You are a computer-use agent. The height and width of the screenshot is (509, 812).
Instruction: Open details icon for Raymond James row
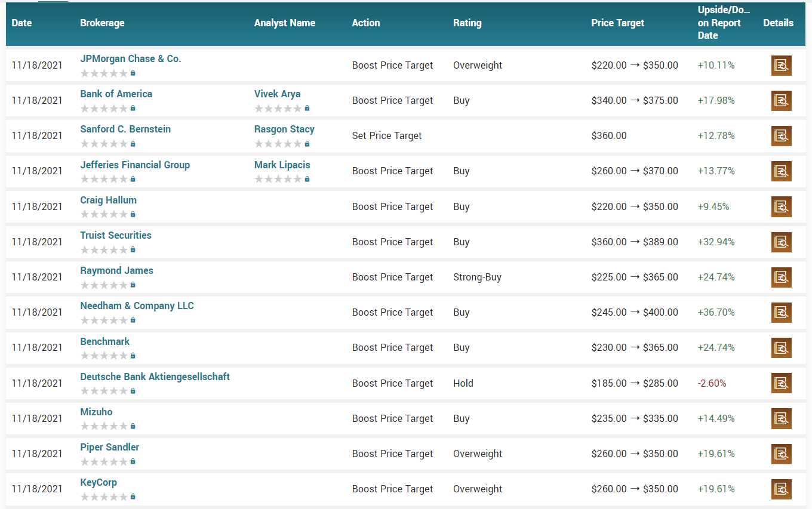(781, 277)
